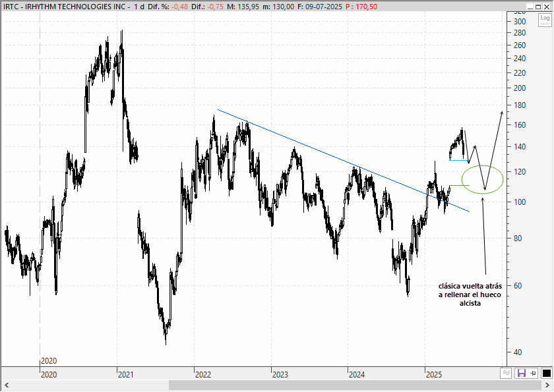Minimize the IRTC chart window

pyautogui.click(x=530, y=7)
